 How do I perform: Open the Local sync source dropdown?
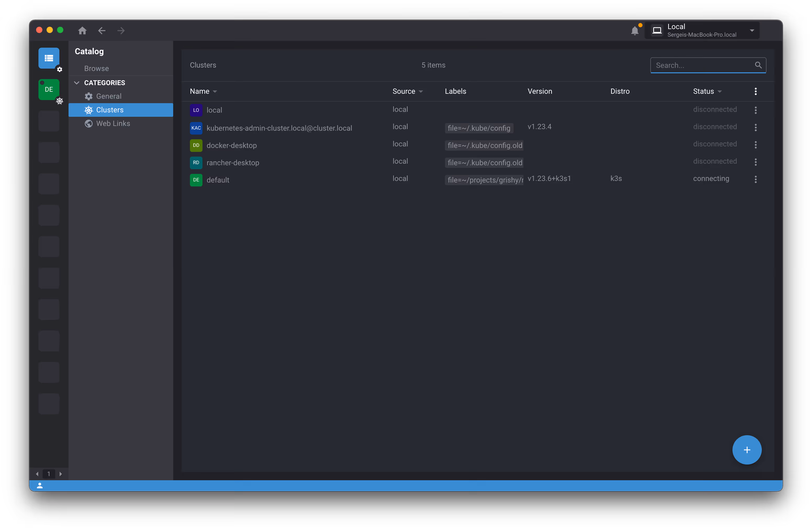click(x=702, y=30)
